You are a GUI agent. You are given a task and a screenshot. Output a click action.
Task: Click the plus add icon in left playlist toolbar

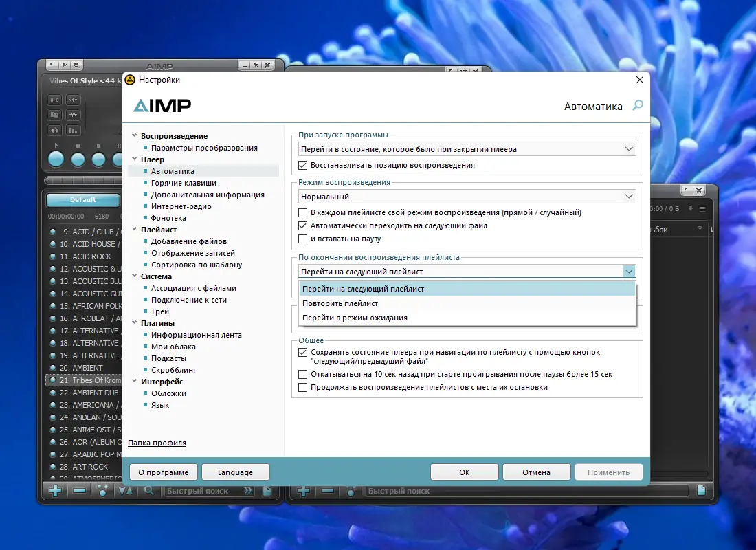coord(56,491)
